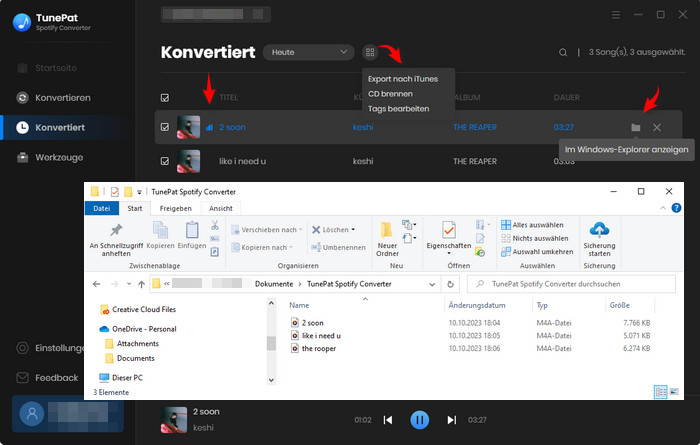The width and height of the screenshot is (700, 445).
Task: Open Kopieren nach dropdown
Action: 262,247
